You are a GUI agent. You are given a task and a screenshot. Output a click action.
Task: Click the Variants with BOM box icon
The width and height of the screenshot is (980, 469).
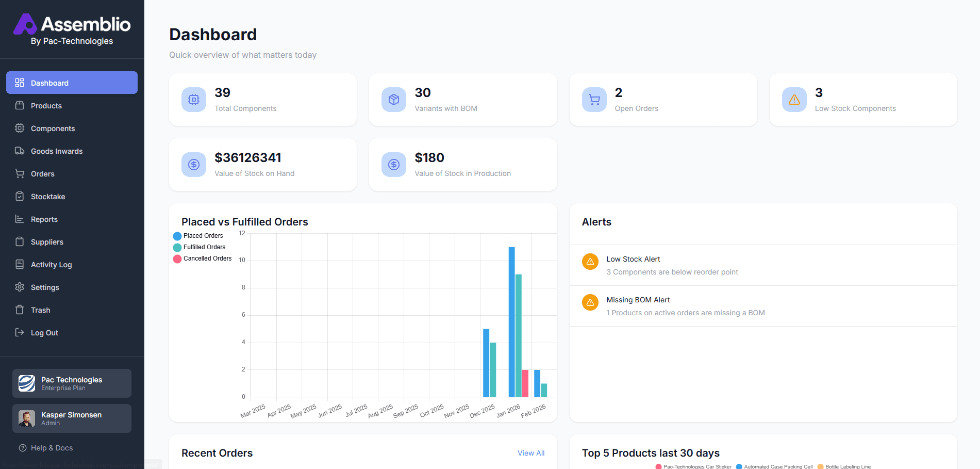pyautogui.click(x=394, y=100)
